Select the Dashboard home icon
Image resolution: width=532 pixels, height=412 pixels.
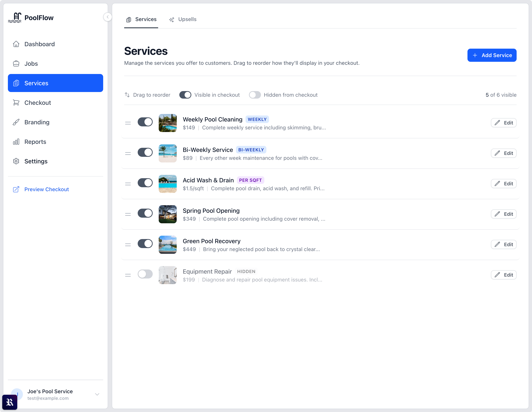16,44
